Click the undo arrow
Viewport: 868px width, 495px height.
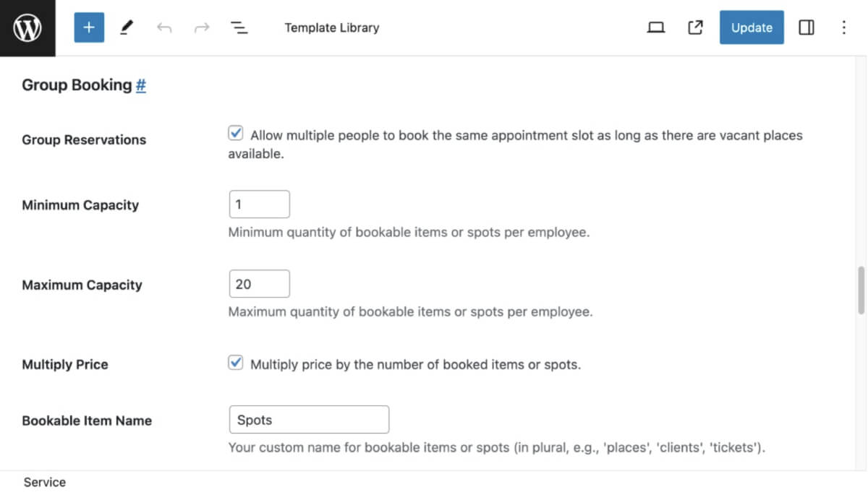(164, 27)
